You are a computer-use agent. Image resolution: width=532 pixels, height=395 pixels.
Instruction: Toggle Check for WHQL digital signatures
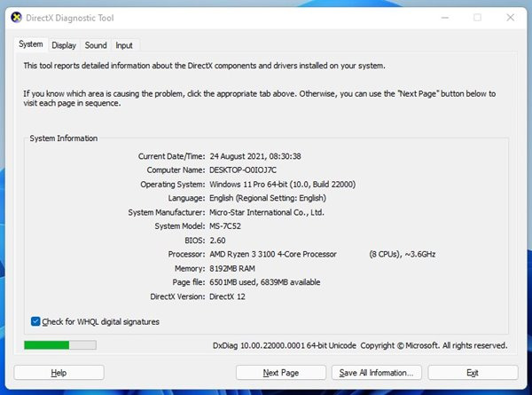tap(95, 321)
